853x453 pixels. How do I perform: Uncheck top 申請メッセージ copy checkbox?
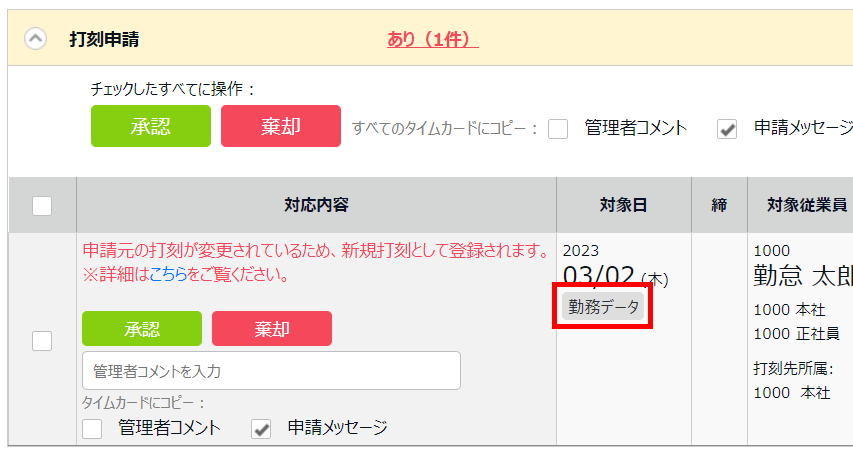(x=727, y=129)
